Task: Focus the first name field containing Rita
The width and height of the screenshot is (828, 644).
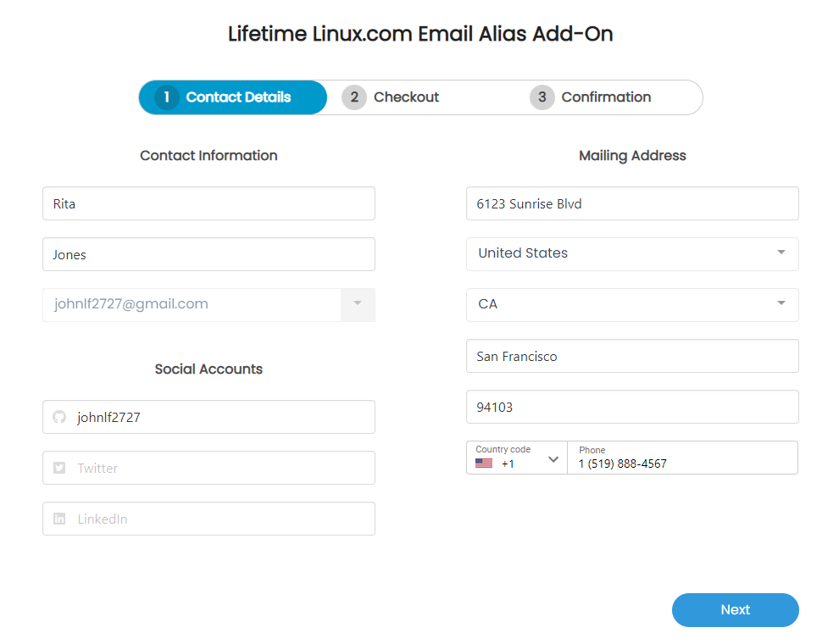Action: [208, 203]
